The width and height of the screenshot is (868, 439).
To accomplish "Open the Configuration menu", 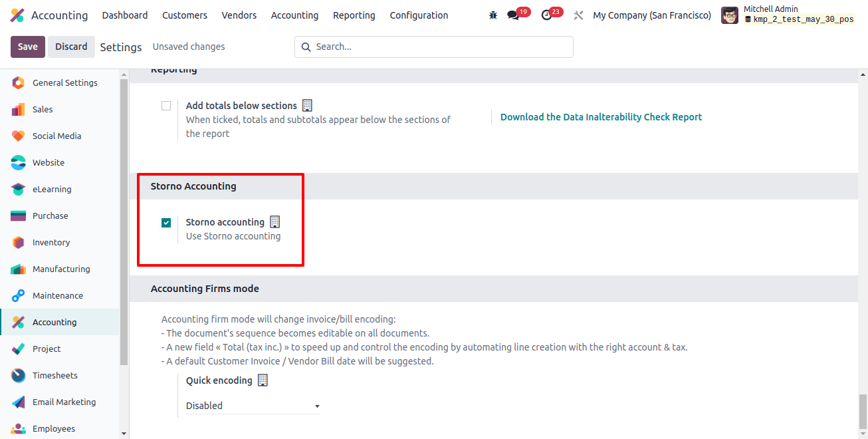I will (x=419, y=15).
